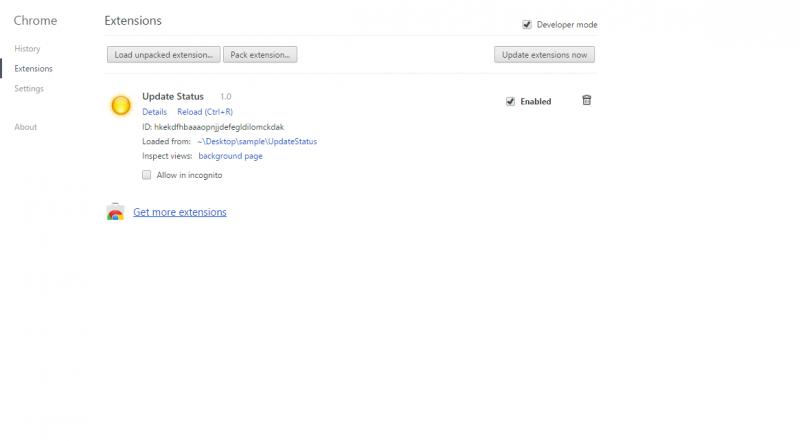This screenshot has width=800, height=441.
Task: Open the About page from sidebar
Action: click(26, 127)
